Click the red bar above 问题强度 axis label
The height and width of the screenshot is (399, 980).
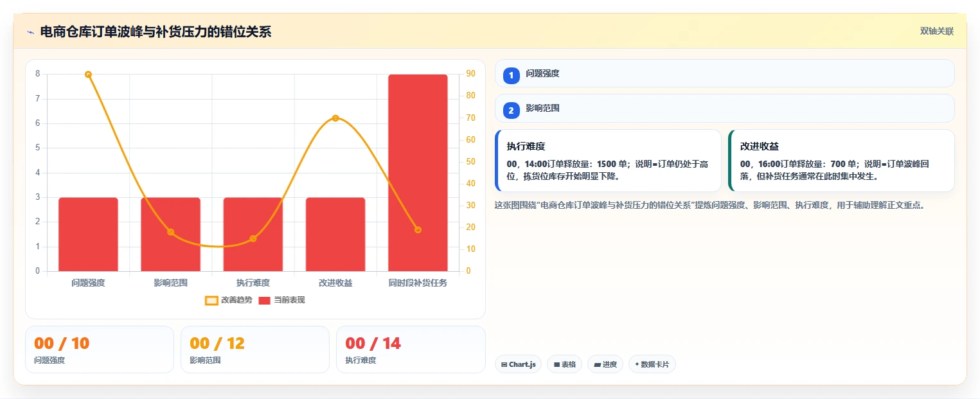coord(88,235)
